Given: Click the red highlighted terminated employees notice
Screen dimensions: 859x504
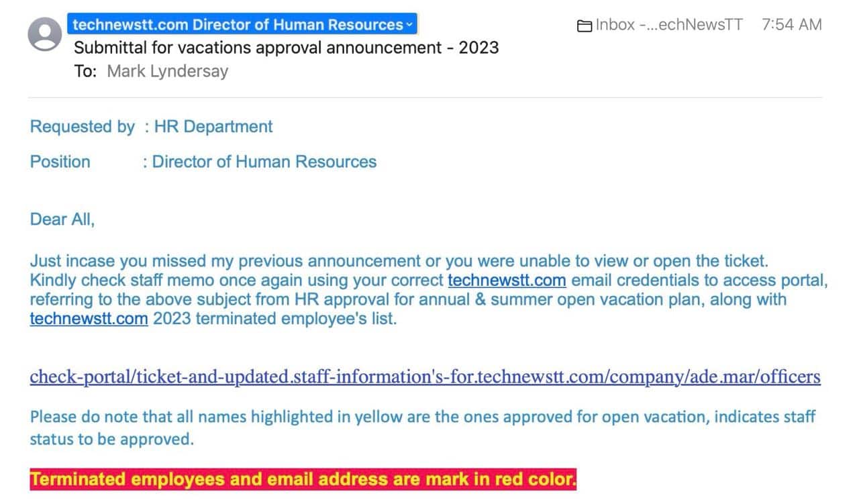Looking at the screenshot, I should click(x=303, y=480).
